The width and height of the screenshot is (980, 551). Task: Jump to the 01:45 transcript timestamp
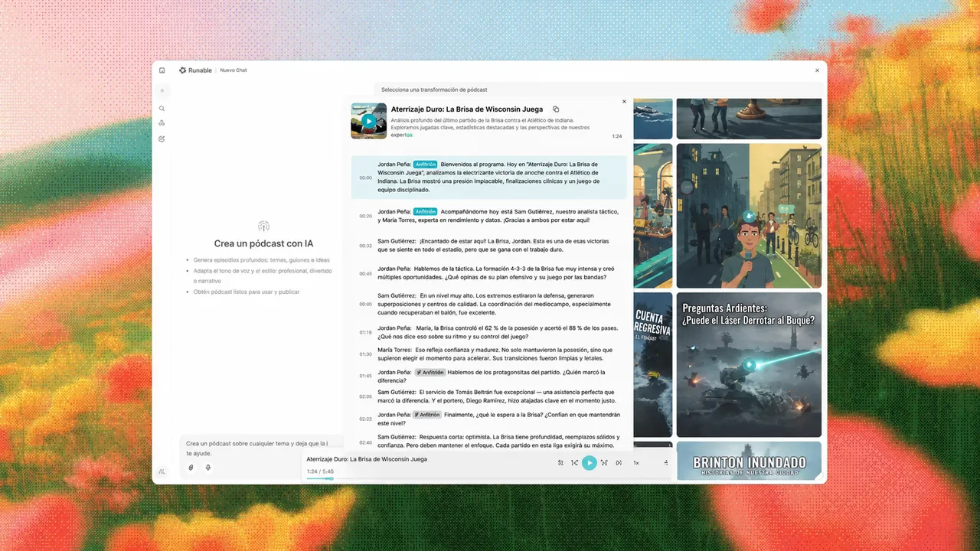(365, 376)
